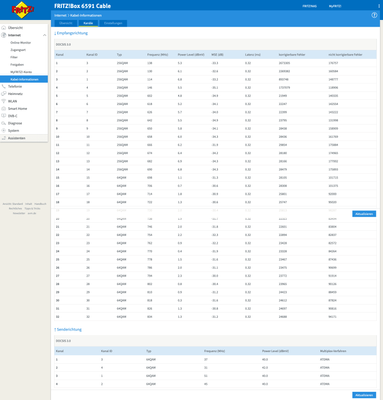Open System via its gear icon
383x400 pixels.
point(4,130)
